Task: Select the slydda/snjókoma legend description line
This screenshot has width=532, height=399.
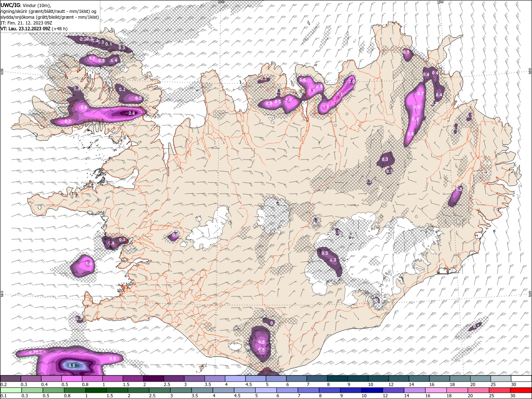Action: (49, 17)
